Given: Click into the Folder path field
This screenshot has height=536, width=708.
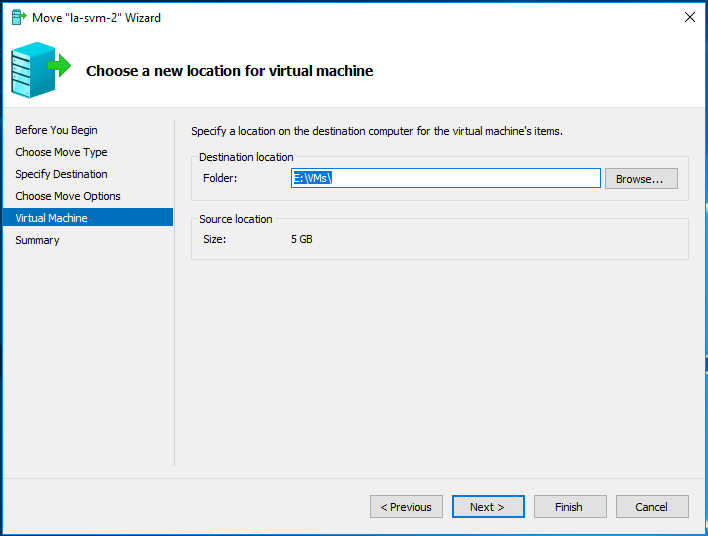Looking at the screenshot, I should pyautogui.click(x=446, y=178).
